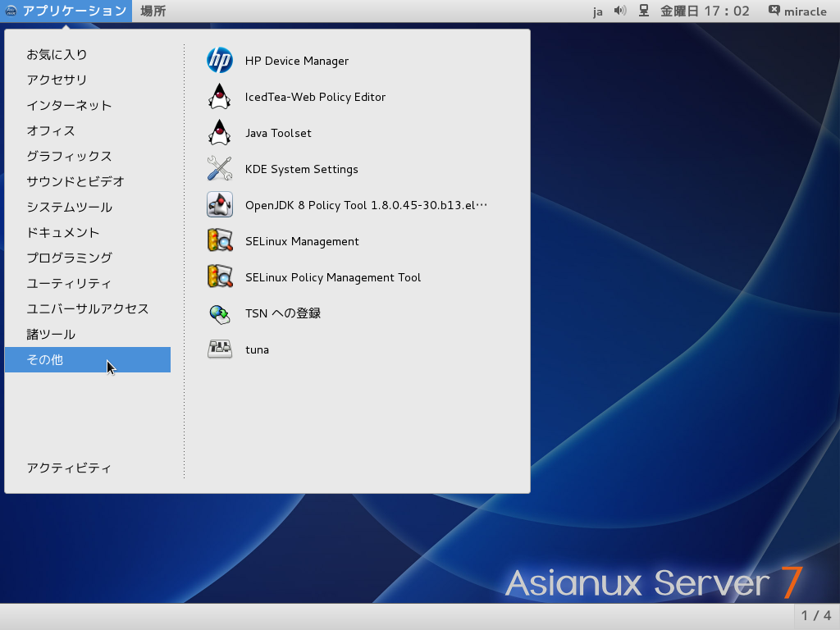
Task: Launch HP Device Manager icon
Action: [220, 61]
